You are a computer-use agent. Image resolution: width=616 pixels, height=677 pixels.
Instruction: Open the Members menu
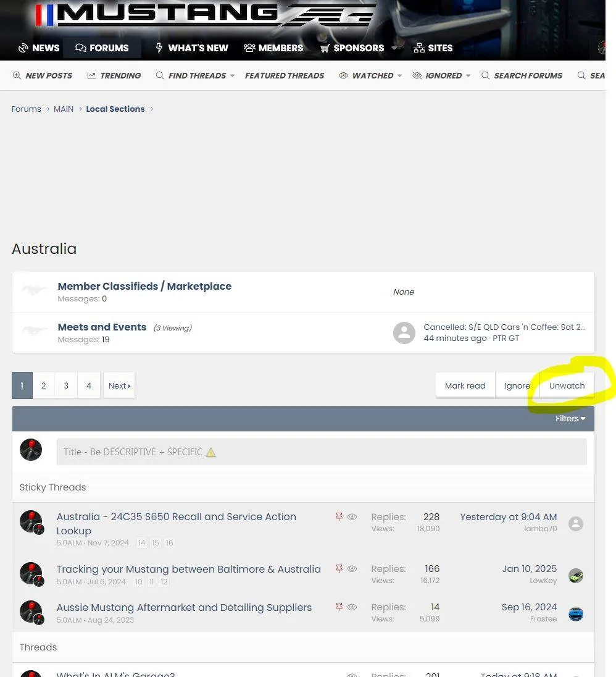[273, 48]
